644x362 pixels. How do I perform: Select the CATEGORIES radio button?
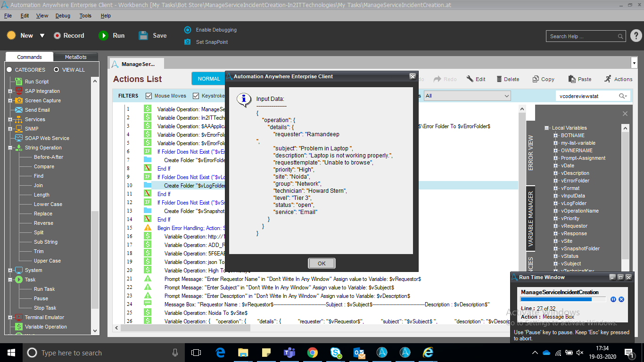pos(9,70)
